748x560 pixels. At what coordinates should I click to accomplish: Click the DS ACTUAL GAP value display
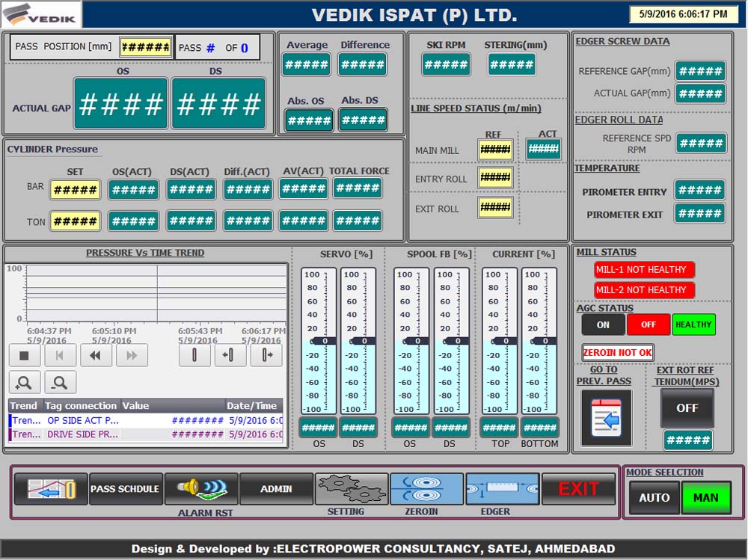218,103
